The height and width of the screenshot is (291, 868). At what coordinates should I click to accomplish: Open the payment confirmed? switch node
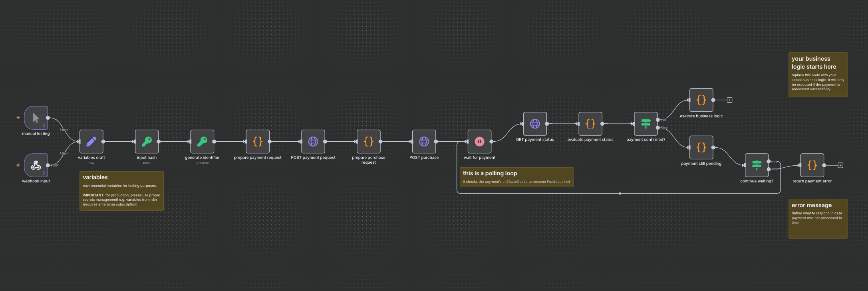[646, 124]
